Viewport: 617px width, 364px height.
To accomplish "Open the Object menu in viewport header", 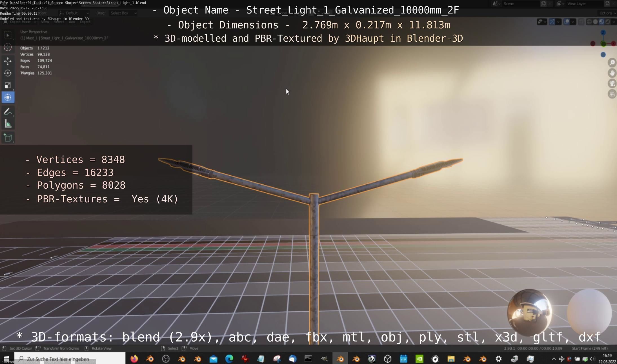I will 85,22.
